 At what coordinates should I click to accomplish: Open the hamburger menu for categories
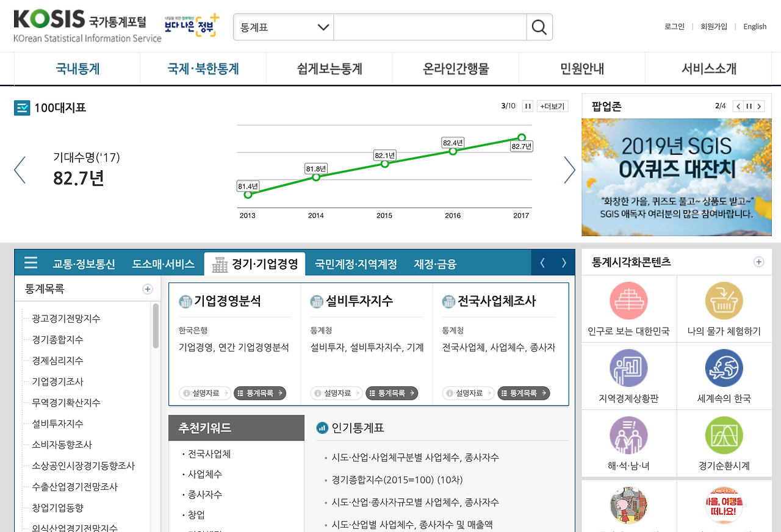(x=31, y=263)
